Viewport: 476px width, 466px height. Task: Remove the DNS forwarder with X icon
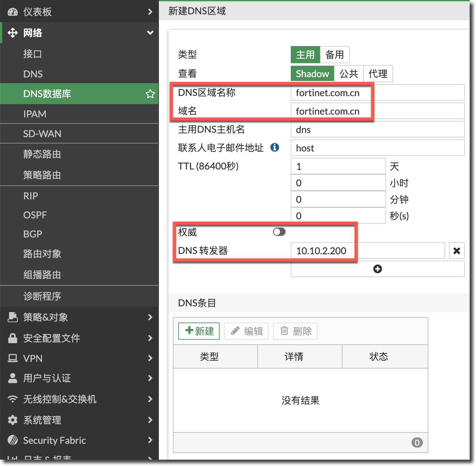point(457,251)
